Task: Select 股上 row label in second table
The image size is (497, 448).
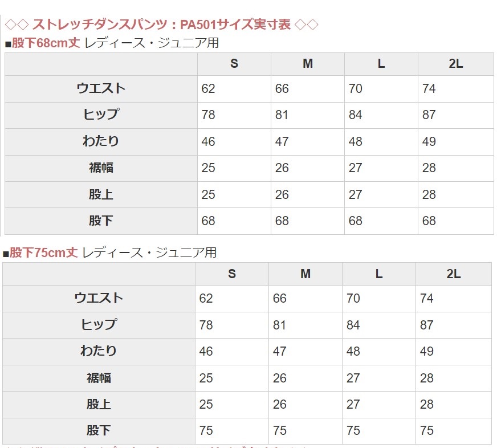Action: click(99, 404)
